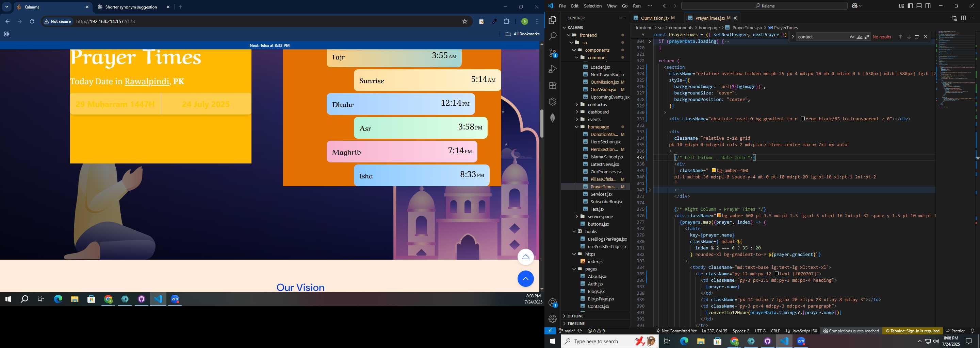Unfold collapsed code at line 342
This screenshot has width=980, height=348.
coord(649,190)
